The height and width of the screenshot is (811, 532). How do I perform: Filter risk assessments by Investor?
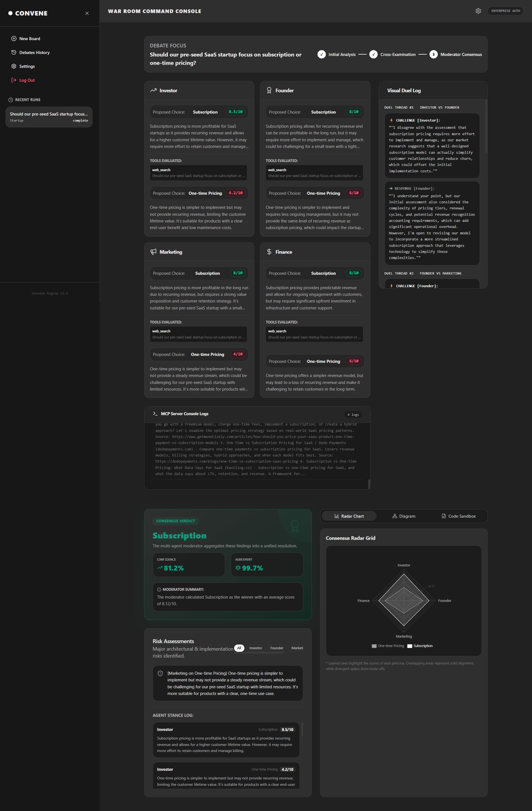(255, 648)
